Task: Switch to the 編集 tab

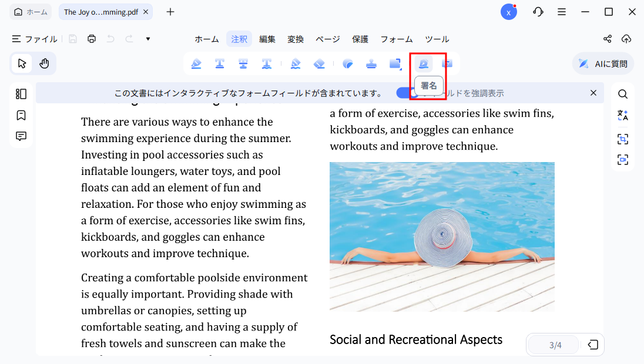Action: [267, 39]
